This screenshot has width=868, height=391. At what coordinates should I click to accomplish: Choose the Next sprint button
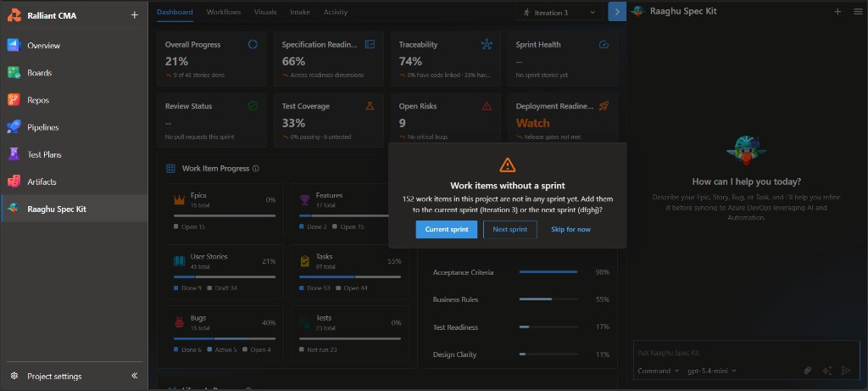tap(509, 229)
